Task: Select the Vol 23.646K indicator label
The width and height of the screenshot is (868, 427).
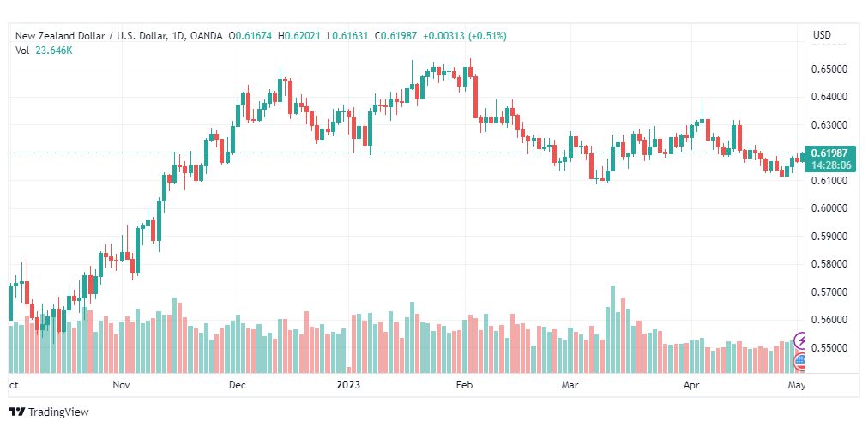Action: click(x=45, y=51)
